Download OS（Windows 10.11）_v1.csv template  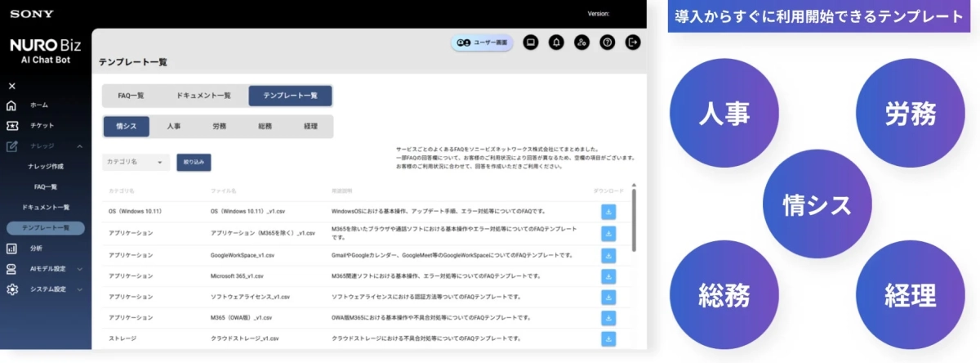(x=608, y=212)
